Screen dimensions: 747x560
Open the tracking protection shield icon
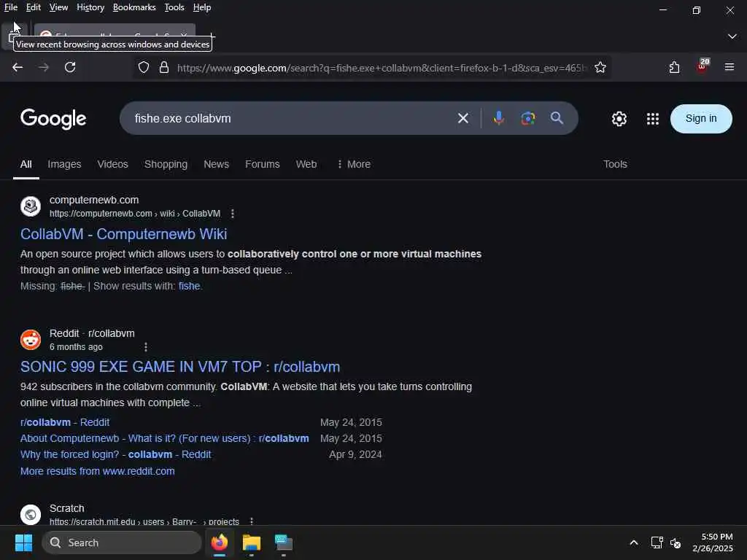[x=144, y=68]
